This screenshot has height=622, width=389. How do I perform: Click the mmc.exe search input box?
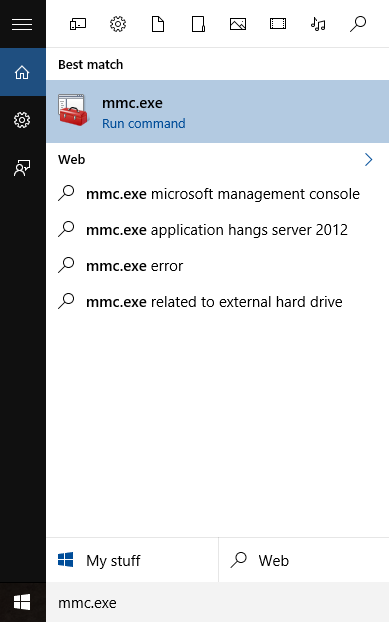click(x=218, y=603)
